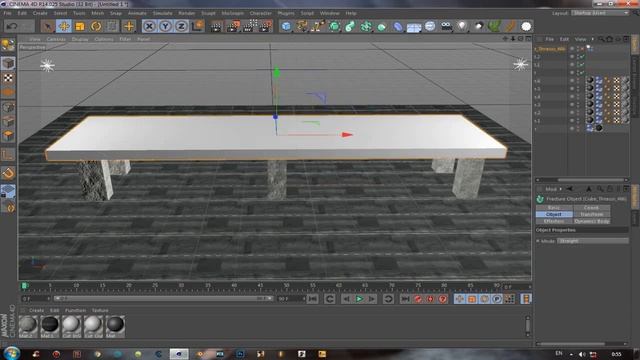
Task: Click the coordinate system icon
Action: [x=198, y=27]
